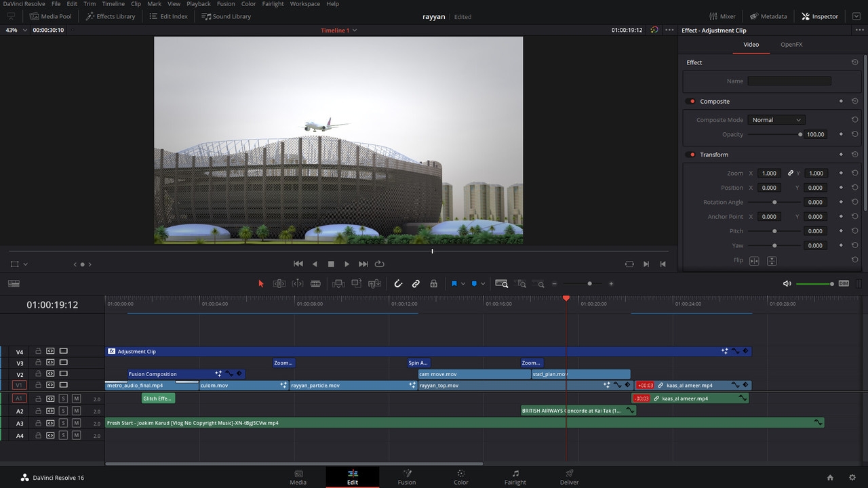The width and height of the screenshot is (868, 488).
Task: Open the Timeline View Options icon
Action: [14, 284]
